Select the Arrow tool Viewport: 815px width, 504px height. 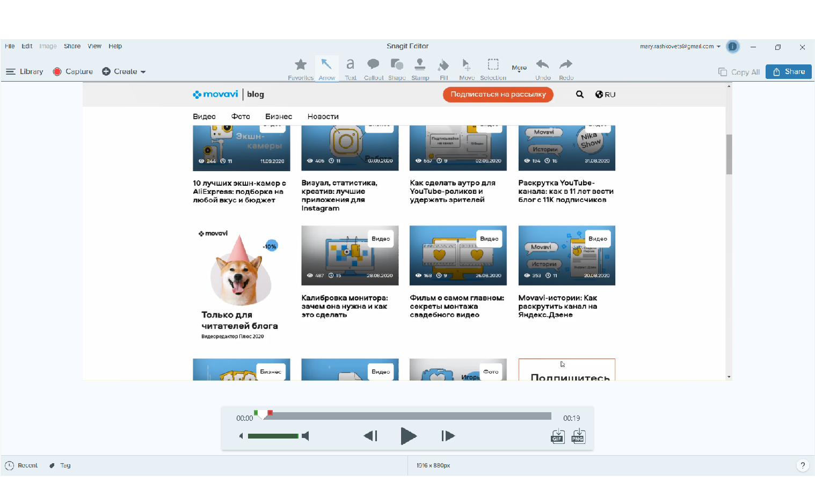click(326, 69)
